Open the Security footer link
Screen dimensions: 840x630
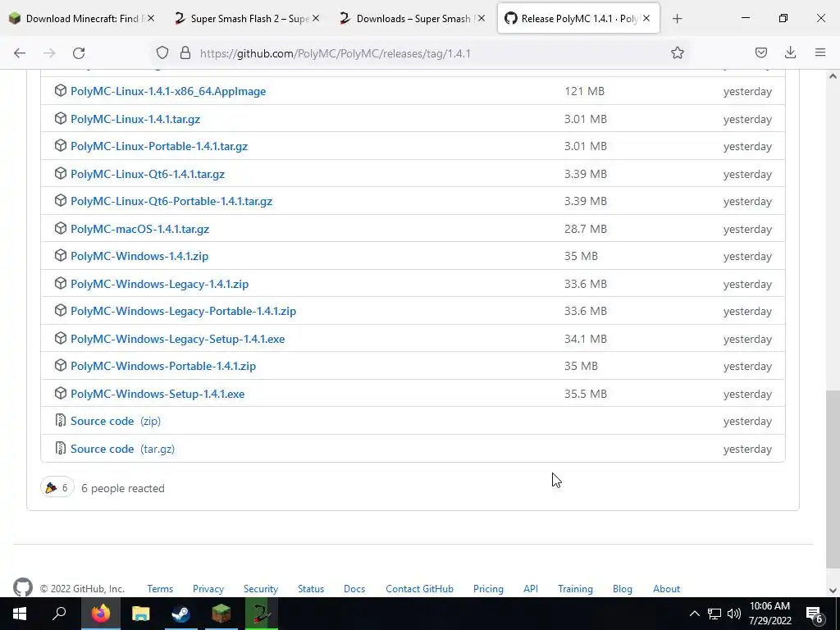point(261,589)
